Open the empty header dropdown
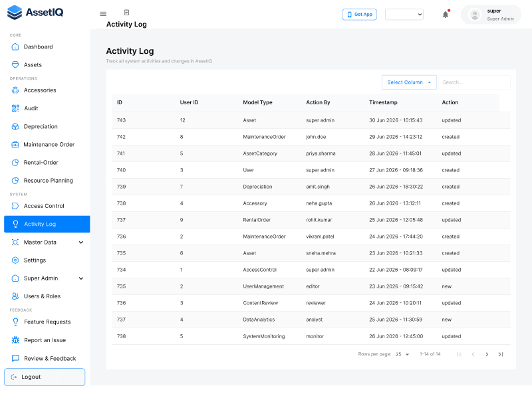The width and height of the screenshot is (532, 394). pyautogui.click(x=404, y=15)
